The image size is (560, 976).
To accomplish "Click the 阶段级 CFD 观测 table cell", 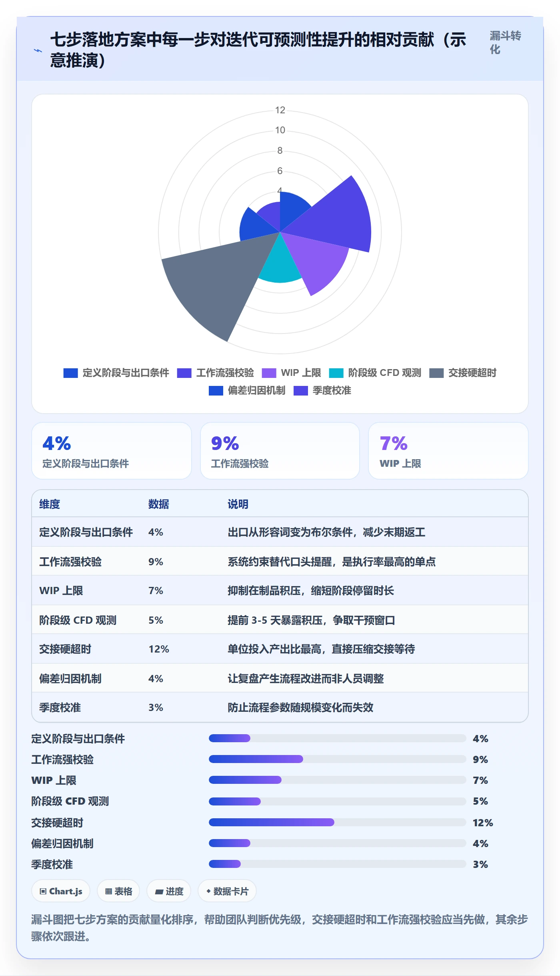I will click(78, 620).
